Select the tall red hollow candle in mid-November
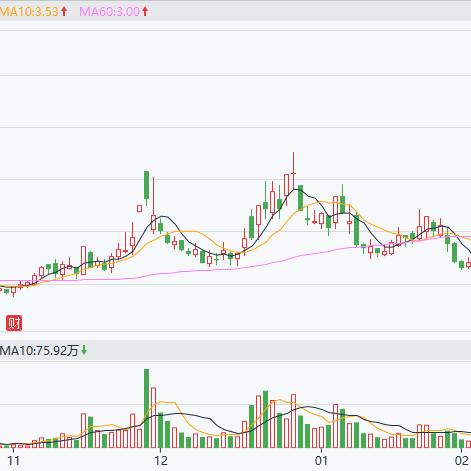This screenshot has width=471, height=471. [x=83, y=261]
